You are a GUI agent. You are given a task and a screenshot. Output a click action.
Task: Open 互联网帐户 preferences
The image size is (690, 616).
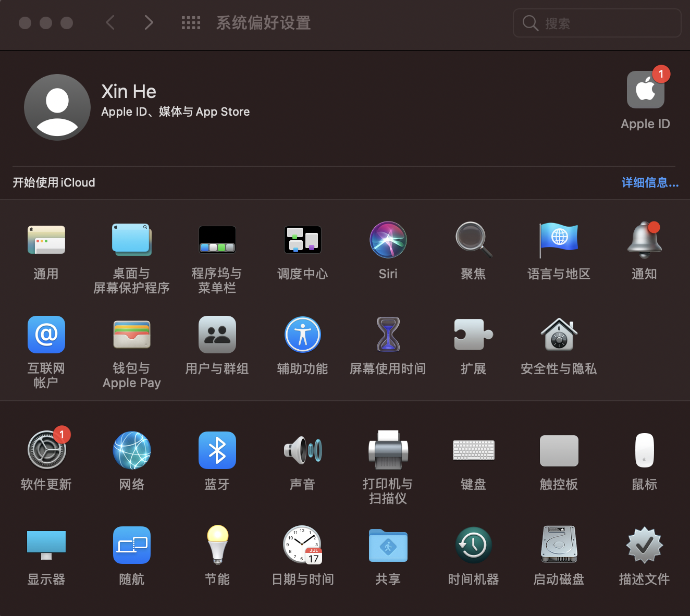(46, 335)
